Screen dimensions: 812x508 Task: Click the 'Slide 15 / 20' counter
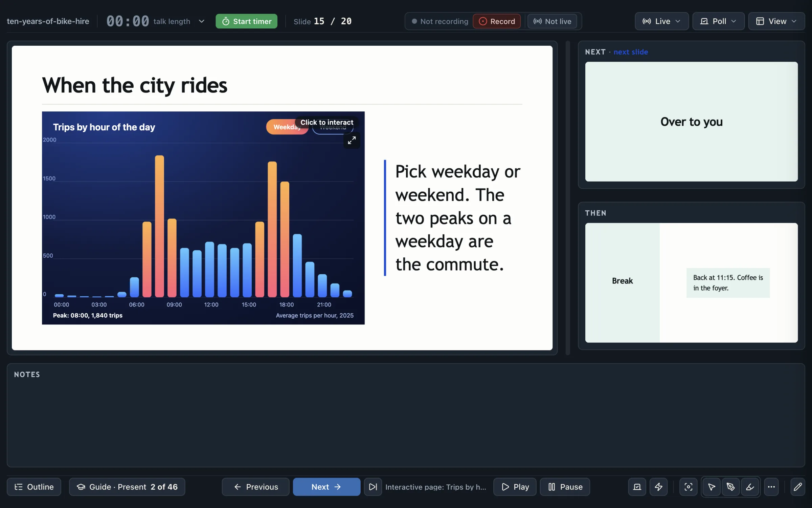(x=322, y=21)
